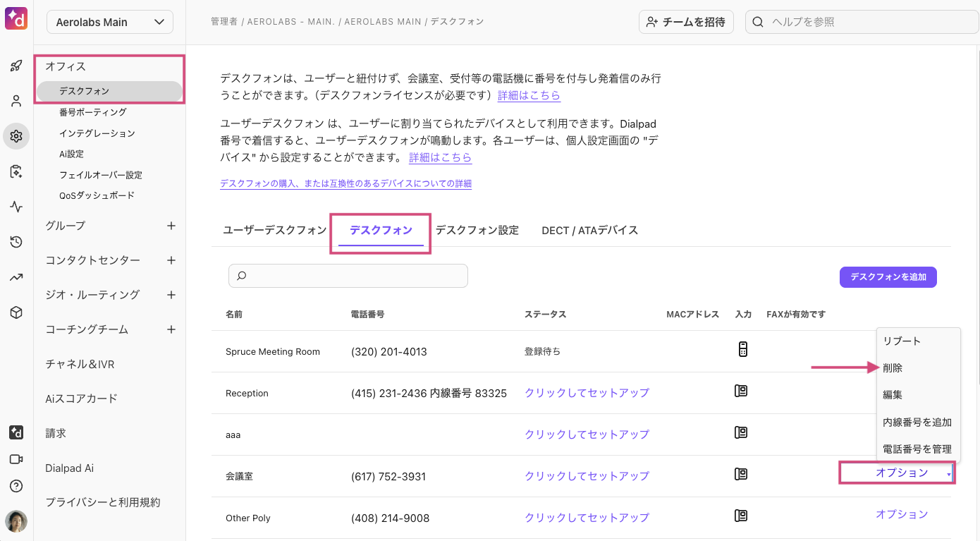This screenshot has height=541, width=980.
Task: Select フェイルオーバー設定 in the sidebar
Action: pyautogui.click(x=101, y=175)
